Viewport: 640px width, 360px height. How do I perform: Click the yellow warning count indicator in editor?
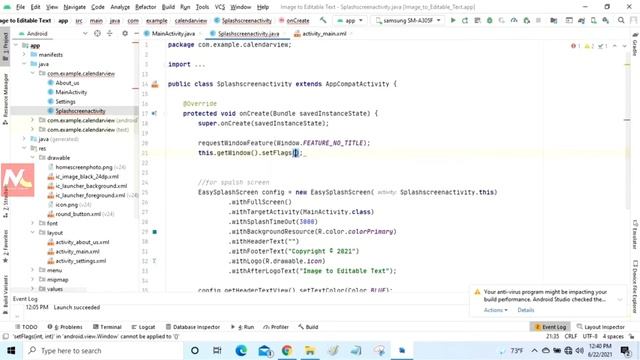pyautogui.click(x=589, y=46)
